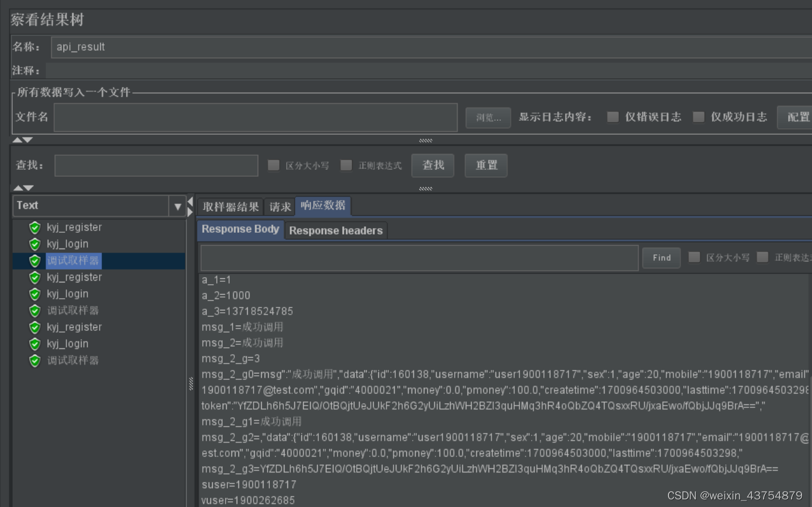The width and height of the screenshot is (812, 507).
Task: Click the response line suser=1900118717
Action: point(249,485)
